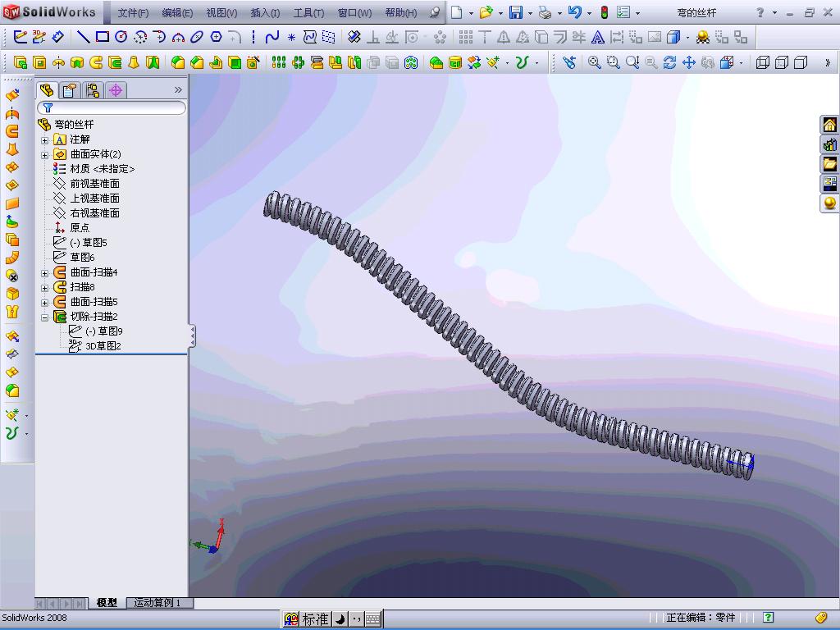Collapse the 切除-扫描2 feature
This screenshot has width=840, height=630.
45,317
